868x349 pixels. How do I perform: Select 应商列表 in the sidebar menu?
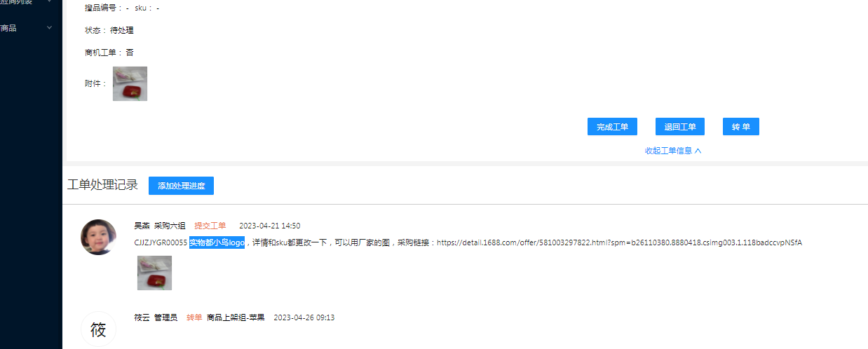click(16, 2)
